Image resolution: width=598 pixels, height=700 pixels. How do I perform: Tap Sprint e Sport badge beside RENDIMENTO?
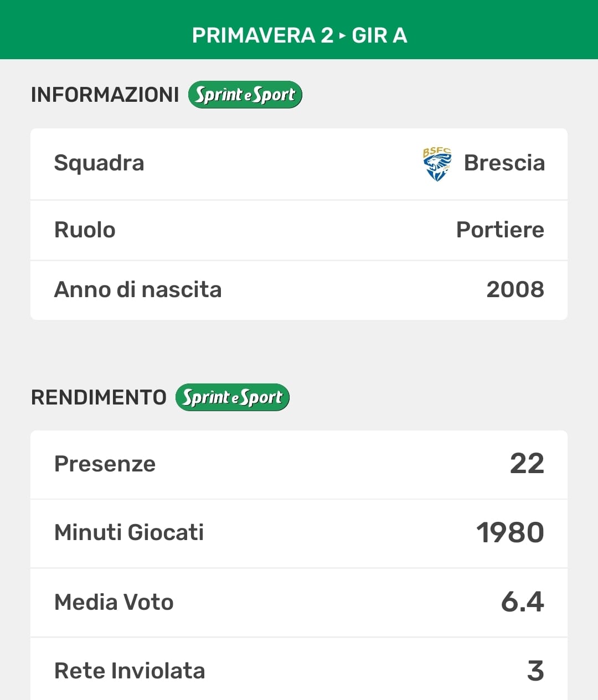233,397
